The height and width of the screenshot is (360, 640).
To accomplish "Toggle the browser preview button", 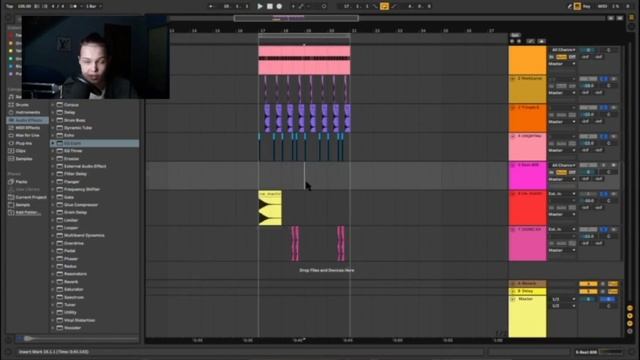I will click(x=19, y=338).
